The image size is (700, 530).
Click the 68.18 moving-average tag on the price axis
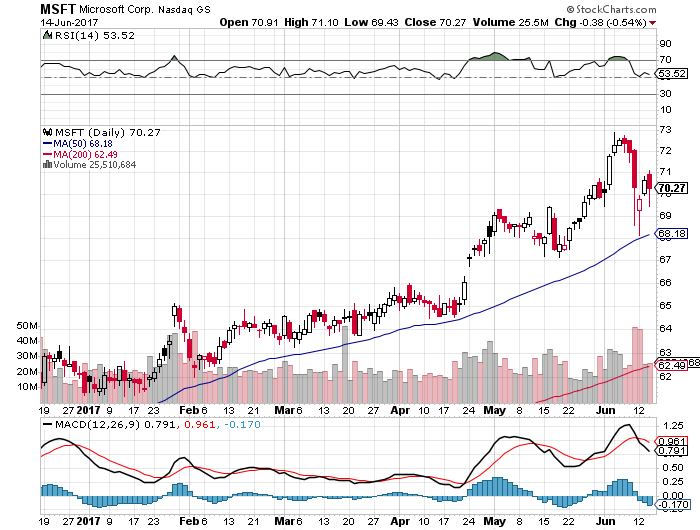coord(671,234)
